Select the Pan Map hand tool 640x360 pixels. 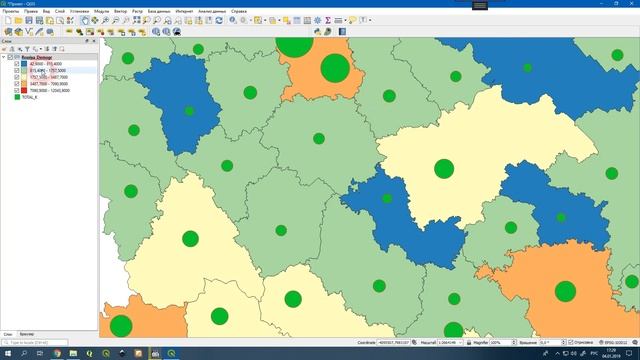(x=84, y=20)
